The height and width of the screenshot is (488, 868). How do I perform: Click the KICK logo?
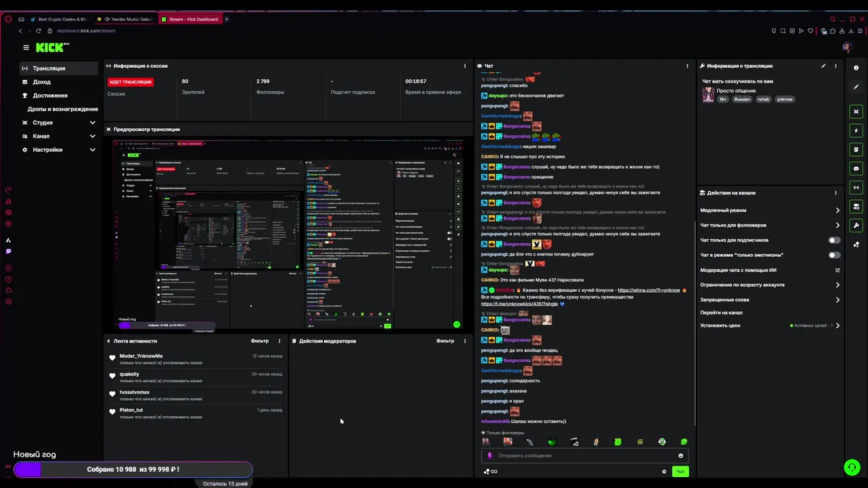[52, 47]
